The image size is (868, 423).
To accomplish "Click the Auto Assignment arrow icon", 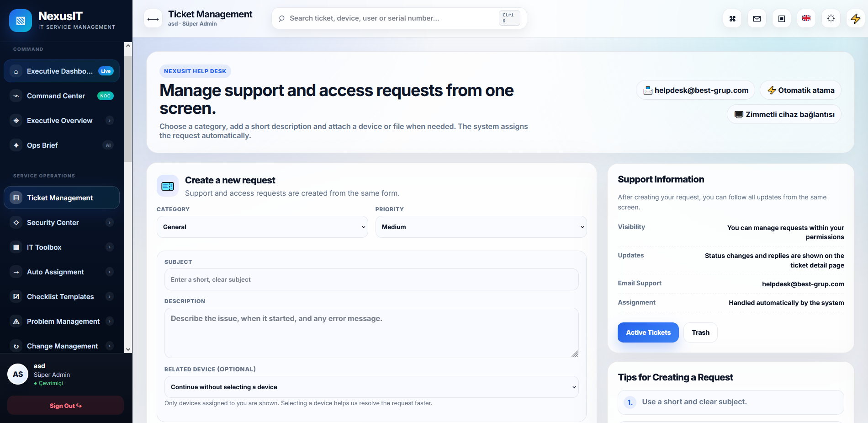I will pos(16,272).
